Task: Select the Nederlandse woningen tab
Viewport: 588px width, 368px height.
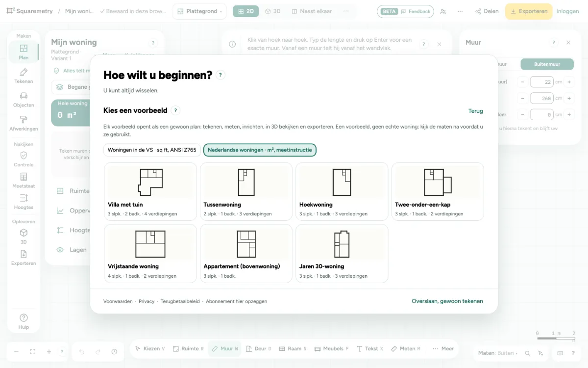Action: 260,150
